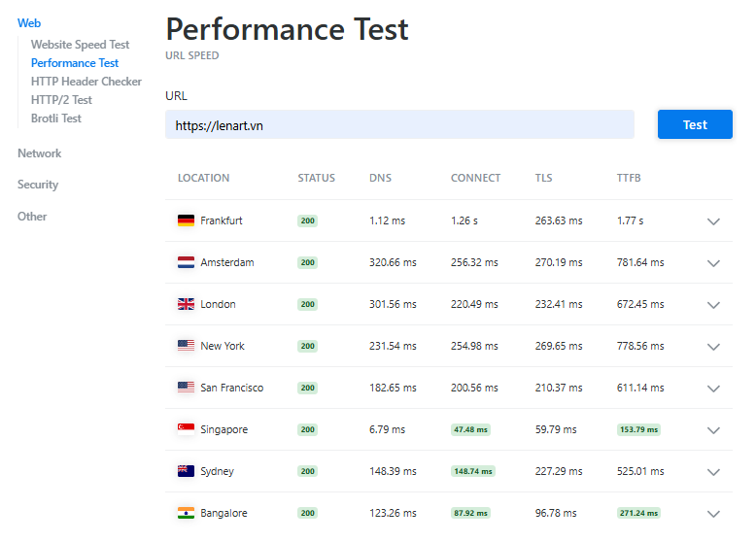Click Singapore connect value 47.48 ms
This screenshot has width=756, height=542.
(x=470, y=429)
